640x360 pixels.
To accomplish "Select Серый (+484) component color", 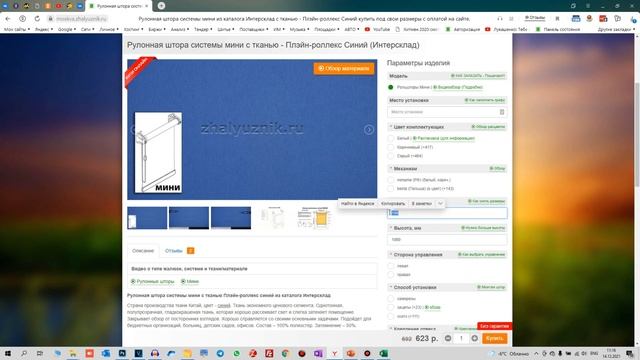I will click(391, 156).
